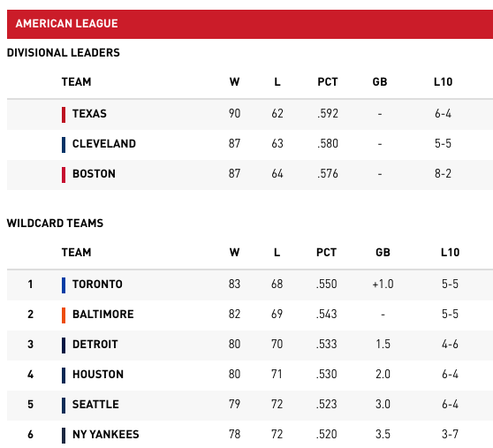The height and width of the screenshot is (448, 493).
Task: Click the American League red header bar
Action: (250, 24)
